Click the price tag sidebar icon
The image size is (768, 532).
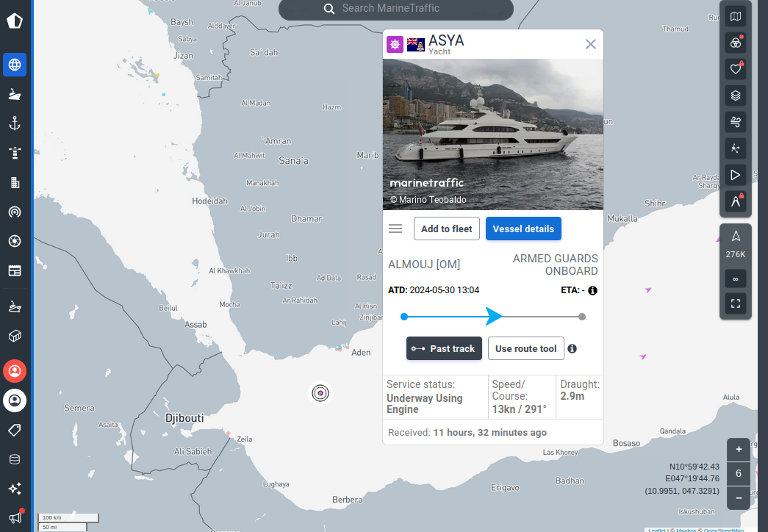[15, 430]
